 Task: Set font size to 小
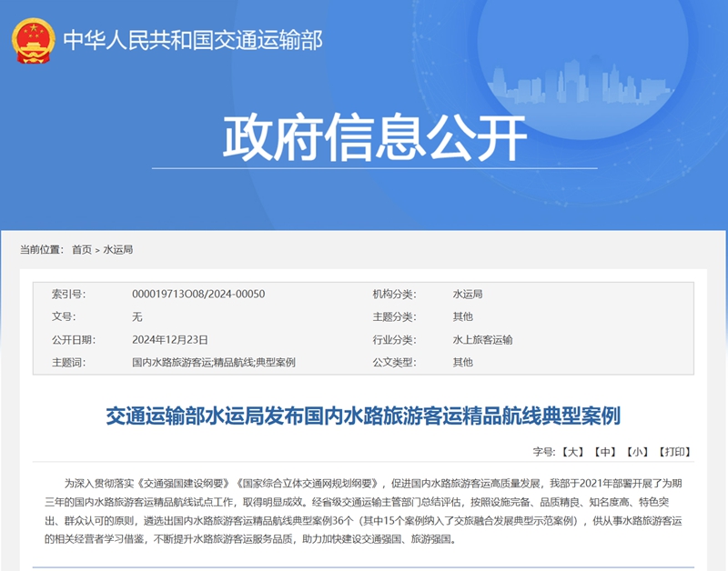pos(637,452)
